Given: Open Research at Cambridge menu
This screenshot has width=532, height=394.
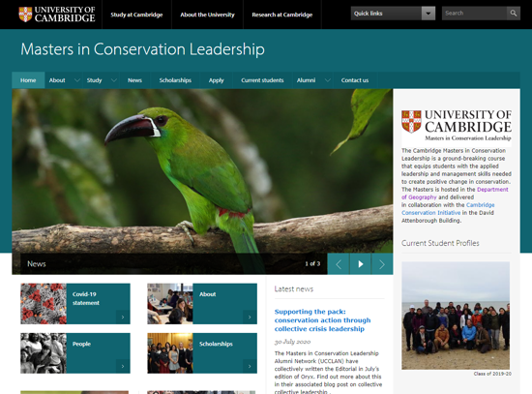Looking at the screenshot, I should (281, 15).
